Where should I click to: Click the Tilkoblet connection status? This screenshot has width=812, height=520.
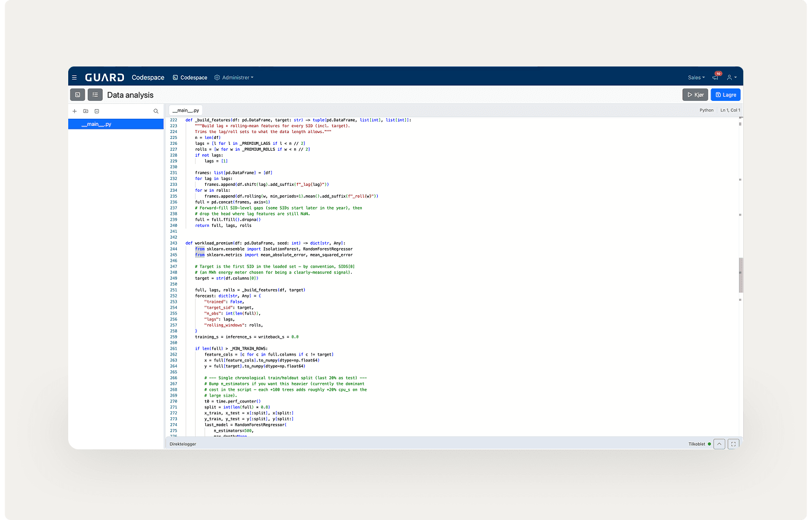point(699,444)
